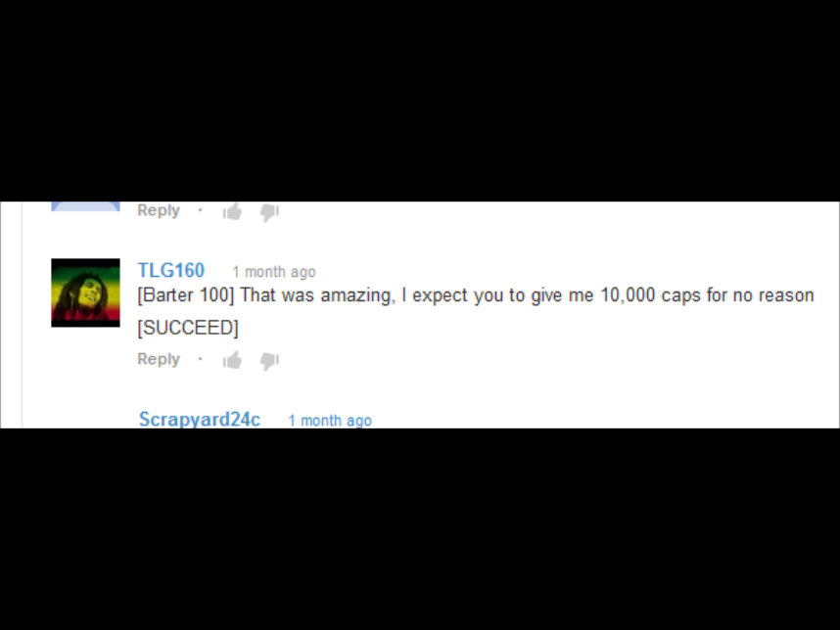Screen dimensions: 840x630
Task: Open the Scrapyard24c user profile link
Action: [200, 419]
